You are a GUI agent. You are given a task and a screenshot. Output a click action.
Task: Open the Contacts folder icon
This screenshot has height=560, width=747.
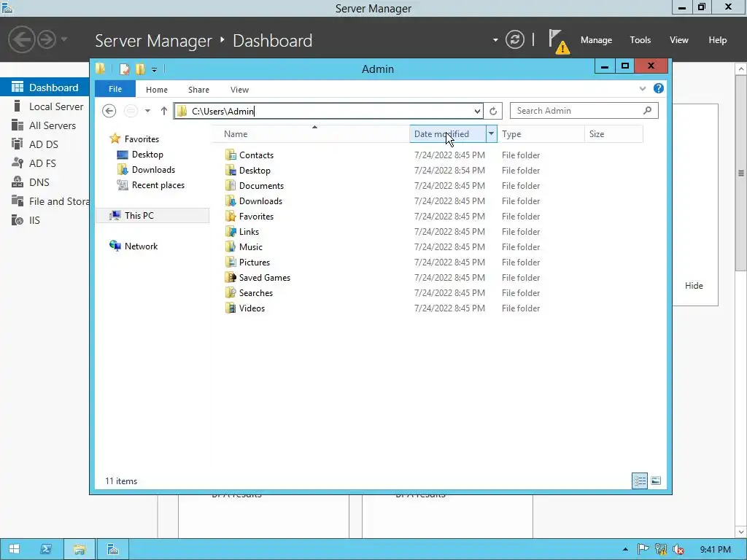231,155
